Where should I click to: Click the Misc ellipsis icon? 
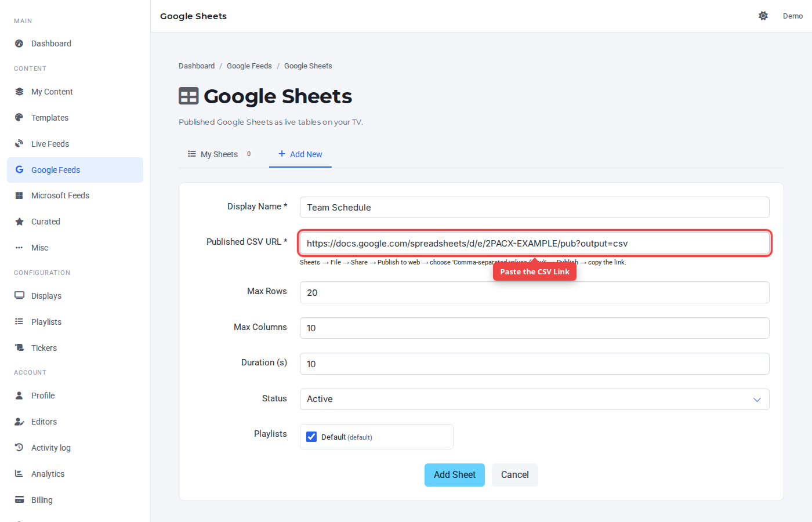[19, 248]
